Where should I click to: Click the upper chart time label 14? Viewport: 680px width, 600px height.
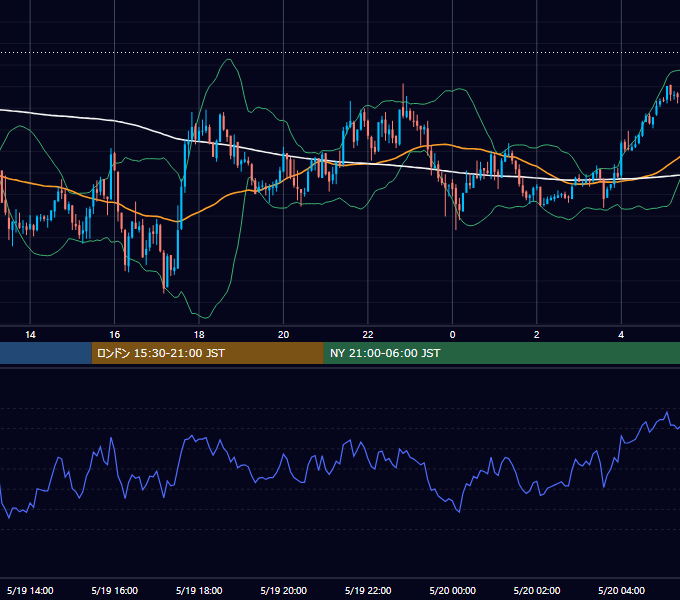pyautogui.click(x=30, y=335)
